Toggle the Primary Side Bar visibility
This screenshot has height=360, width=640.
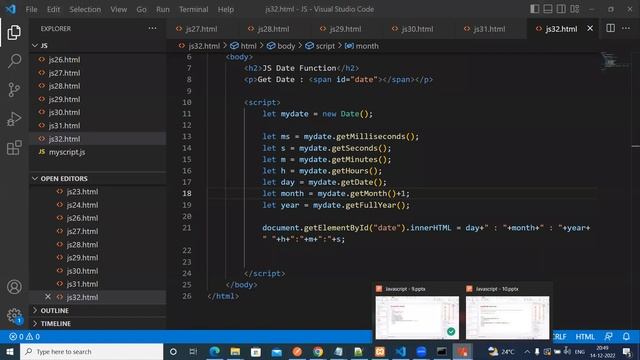point(534,9)
